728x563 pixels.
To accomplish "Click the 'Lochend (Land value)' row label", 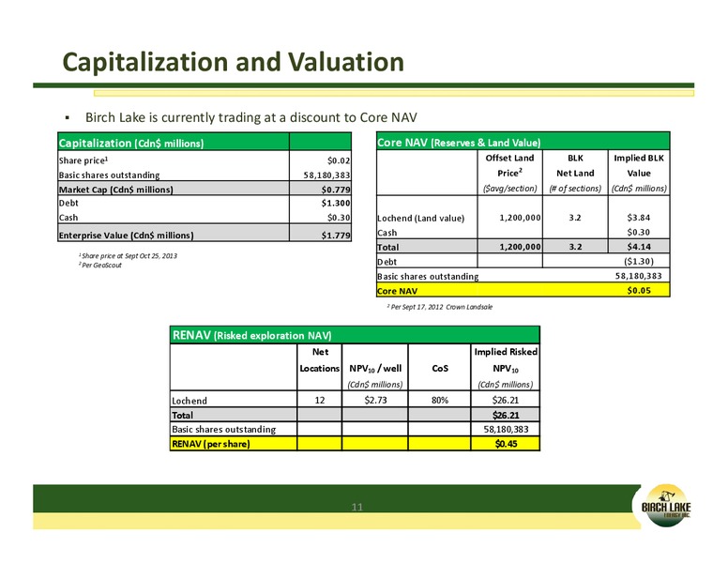I will pos(420,218).
